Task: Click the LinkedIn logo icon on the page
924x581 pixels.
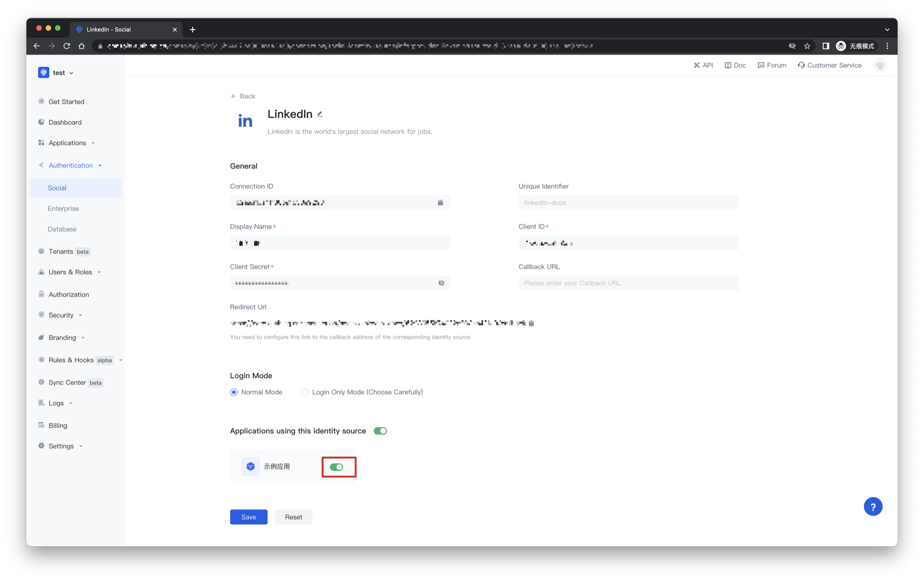Action: [x=245, y=120]
